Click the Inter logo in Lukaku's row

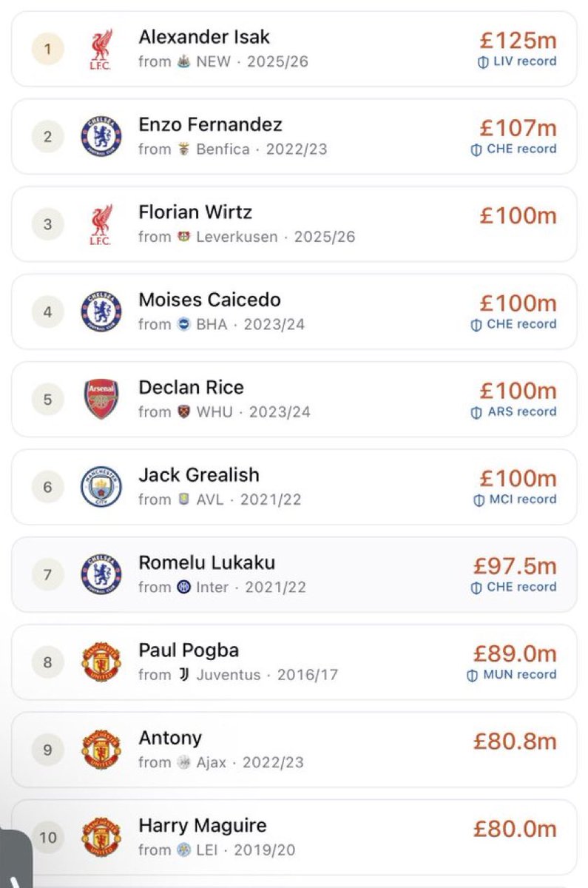pyautogui.click(x=183, y=587)
